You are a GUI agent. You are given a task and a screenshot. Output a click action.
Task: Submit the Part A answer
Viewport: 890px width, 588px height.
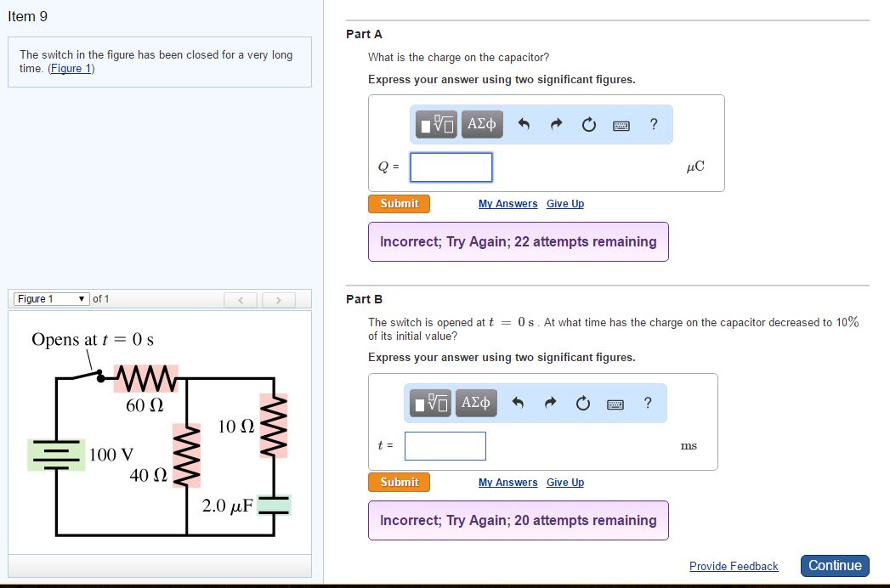coord(399,204)
